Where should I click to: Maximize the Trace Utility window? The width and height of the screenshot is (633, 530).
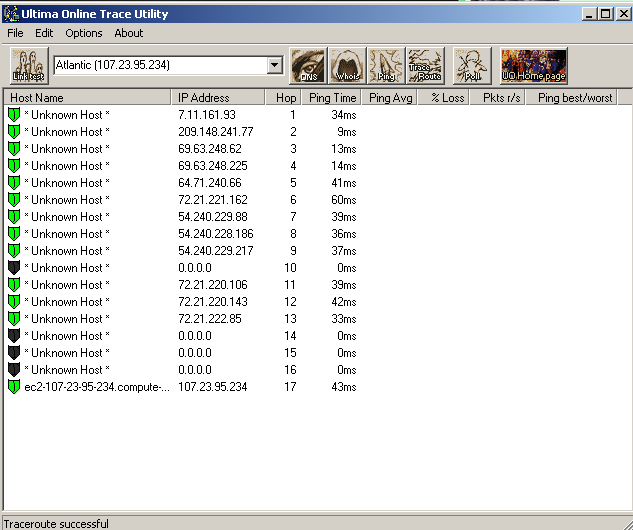[606, 14]
